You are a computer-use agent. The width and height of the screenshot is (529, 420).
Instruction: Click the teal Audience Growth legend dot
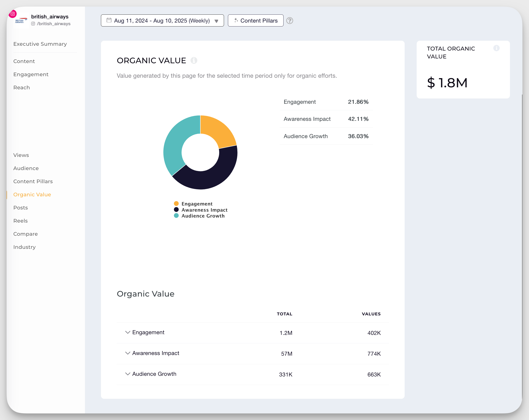(176, 216)
